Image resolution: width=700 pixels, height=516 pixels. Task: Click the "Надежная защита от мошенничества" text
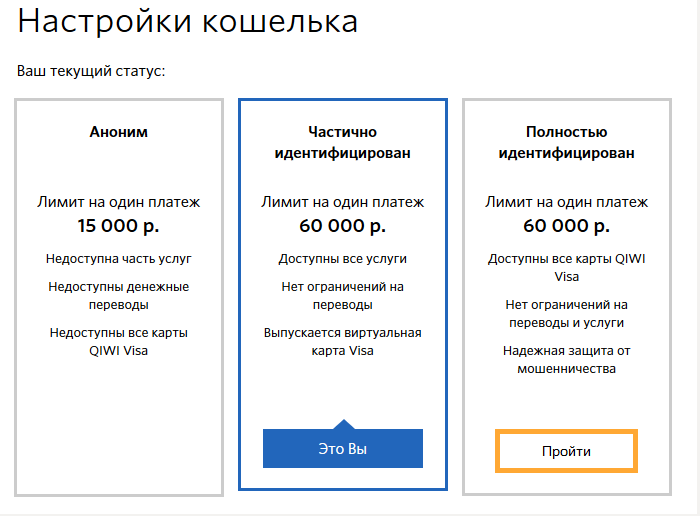[566, 360]
